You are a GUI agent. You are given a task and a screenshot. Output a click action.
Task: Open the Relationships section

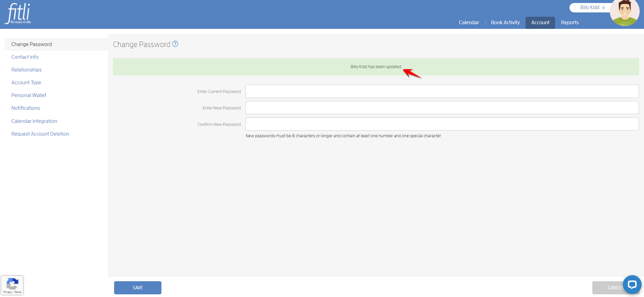click(27, 70)
